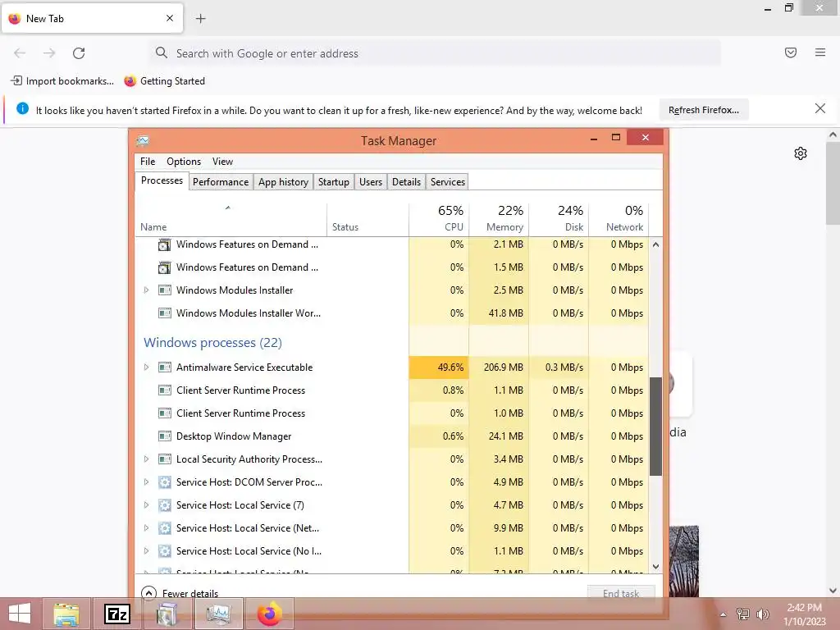
Task: Click the Status column header
Action: point(367,218)
